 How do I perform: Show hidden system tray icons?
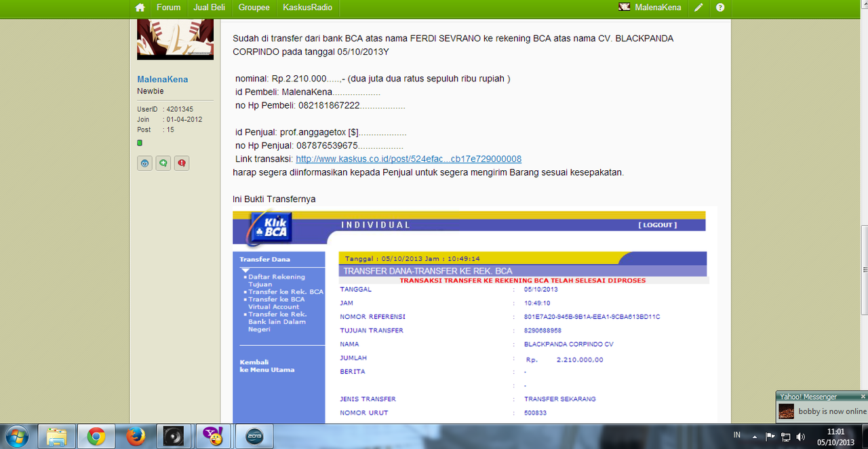point(755,436)
